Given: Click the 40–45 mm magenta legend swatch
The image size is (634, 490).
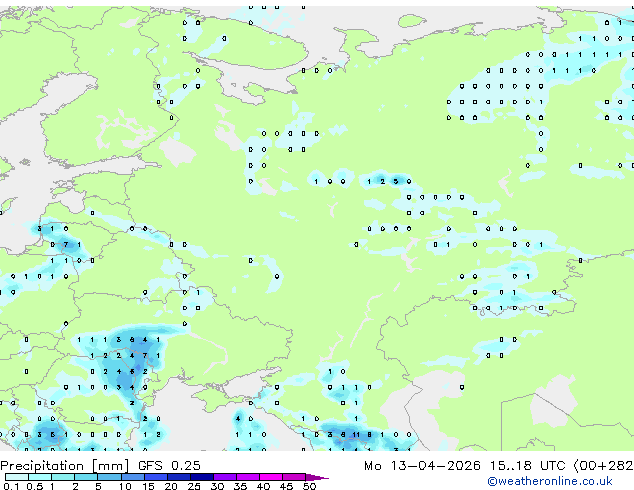Looking at the screenshot, I should [271, 477].
